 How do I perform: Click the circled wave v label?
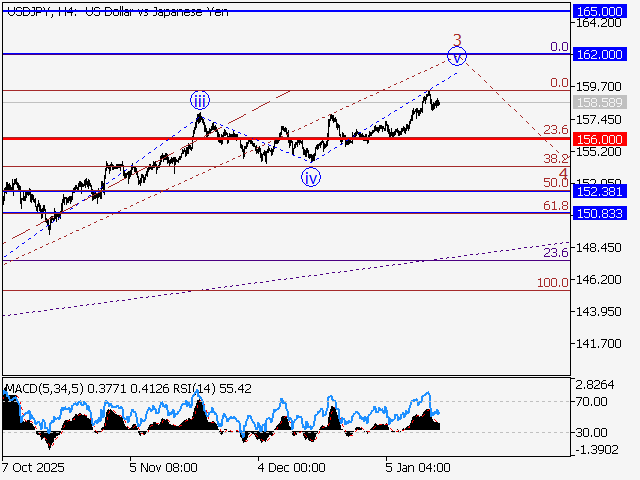pyautogui.click(x=458, y=57)
